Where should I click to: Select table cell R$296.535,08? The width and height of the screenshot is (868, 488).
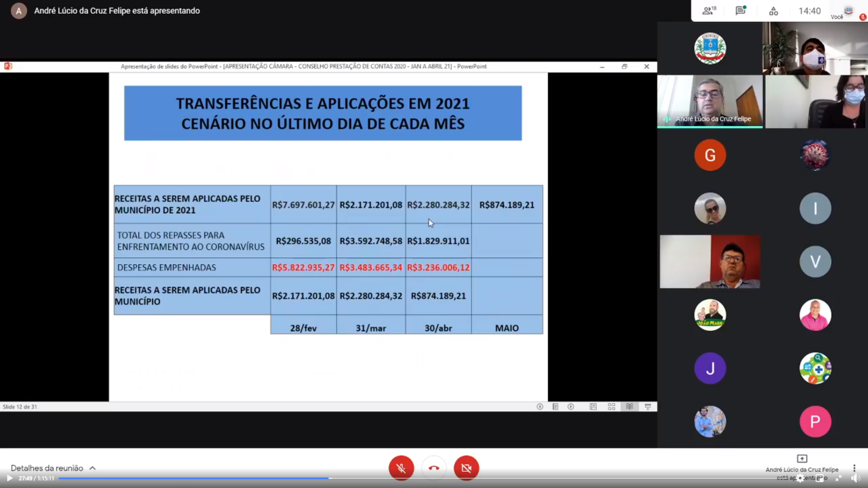[x=303, y=241]
